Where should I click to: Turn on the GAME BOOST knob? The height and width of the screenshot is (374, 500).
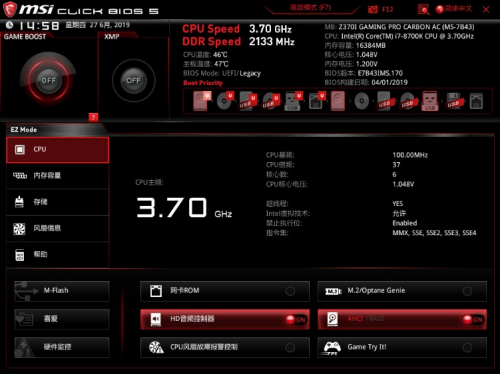pos(48,80)
